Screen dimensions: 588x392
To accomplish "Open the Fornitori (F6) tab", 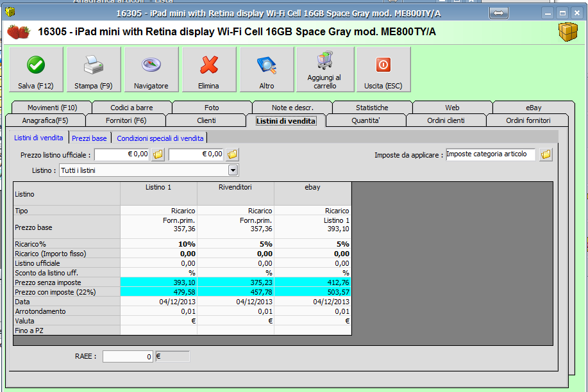I will click(x=126, y=120).
